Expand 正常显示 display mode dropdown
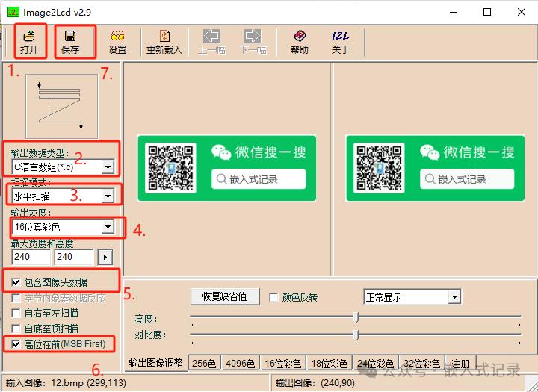 [x=454, y=297]
